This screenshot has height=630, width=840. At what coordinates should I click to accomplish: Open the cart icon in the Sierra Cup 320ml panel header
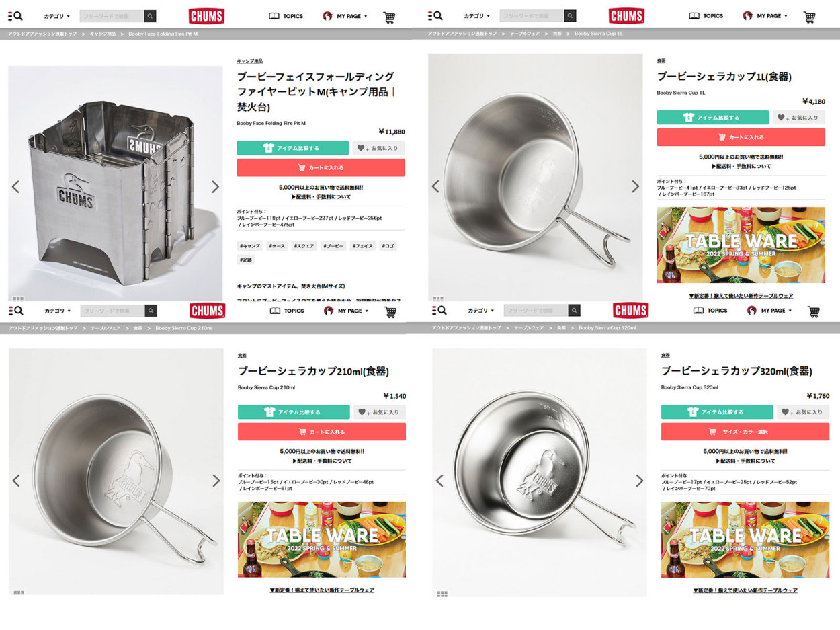[814, 311]
